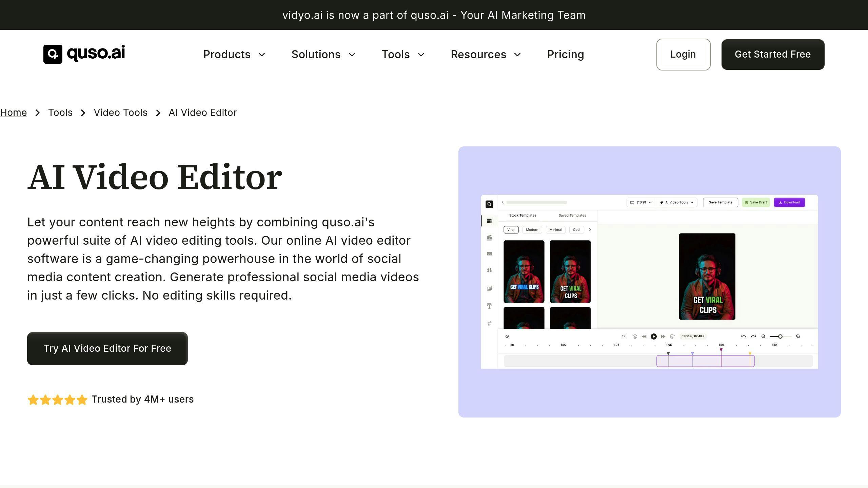Click the Save Template button
This screenshot has height=488, width=868.
tap(721, 202)
